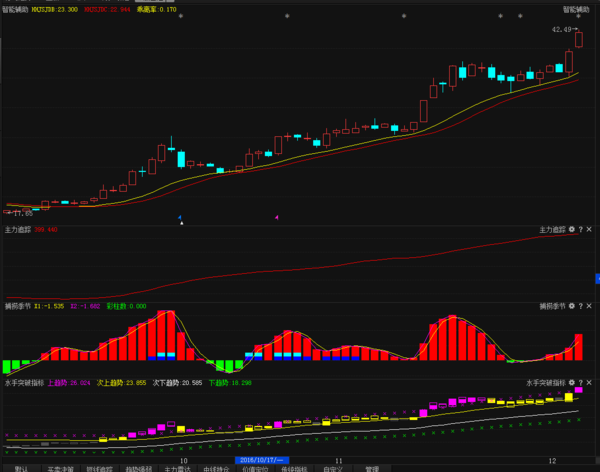Viewport: 600px width, 472px height.
Task: Open settings gear for 捕捞季节 panel
Action: [x=572, y=306]
